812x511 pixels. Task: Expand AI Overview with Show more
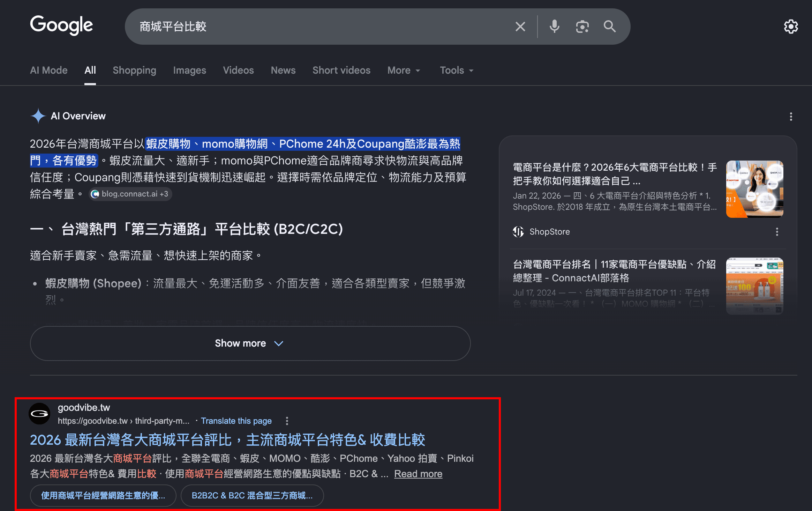pyautogui.click(x=250, y=343)
